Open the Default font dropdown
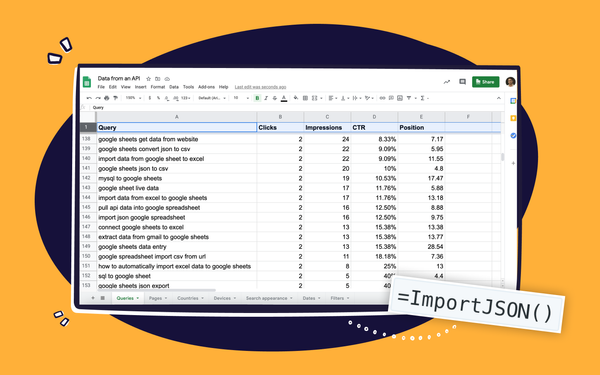Image resolution: width=600 pixels, height=375 pixels. [x=212, y=98]
